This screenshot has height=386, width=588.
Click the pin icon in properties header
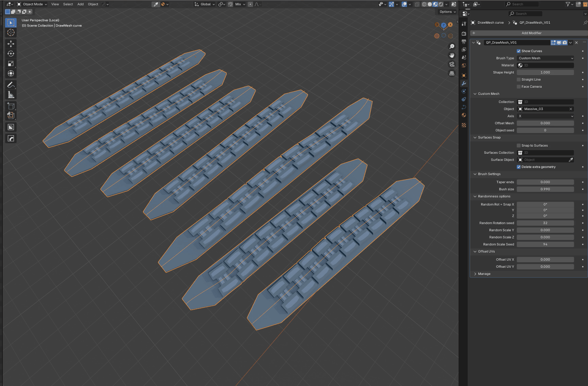click(585, 23)
